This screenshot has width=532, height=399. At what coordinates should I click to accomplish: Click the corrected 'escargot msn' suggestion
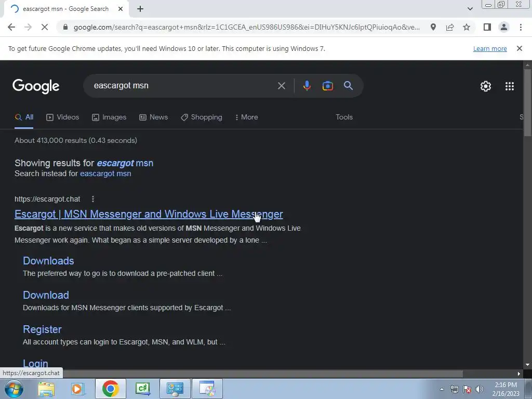(x=125, y=163)
